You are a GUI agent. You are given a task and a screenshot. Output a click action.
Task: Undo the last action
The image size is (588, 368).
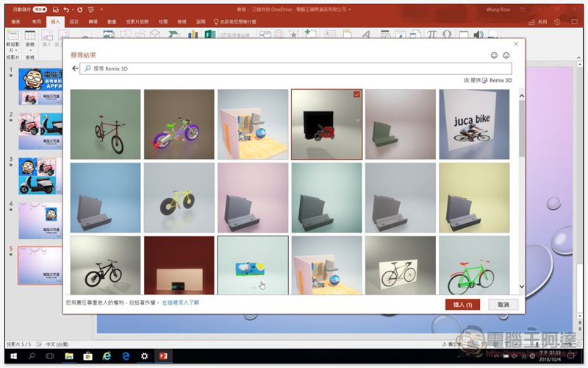[x=66, y=10]
